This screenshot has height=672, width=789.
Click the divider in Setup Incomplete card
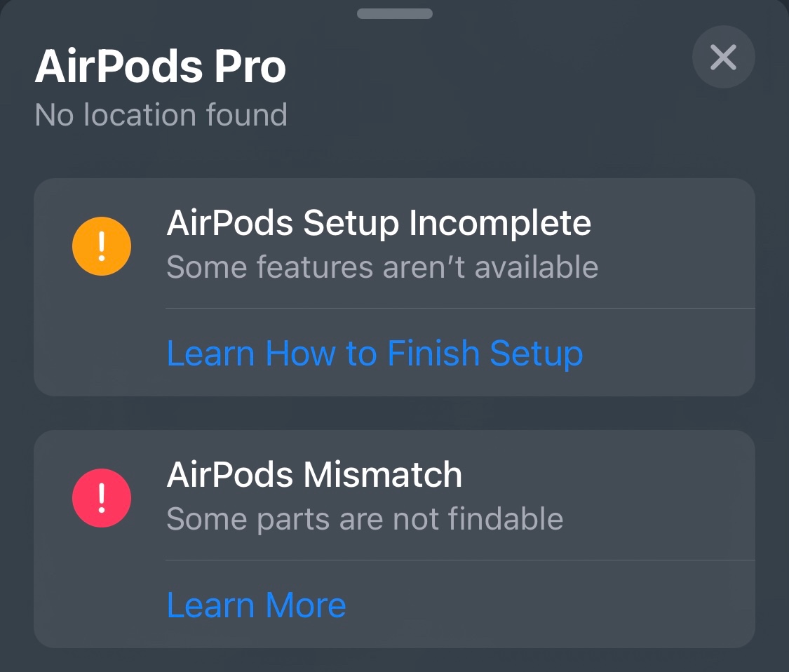coord(459,308)
